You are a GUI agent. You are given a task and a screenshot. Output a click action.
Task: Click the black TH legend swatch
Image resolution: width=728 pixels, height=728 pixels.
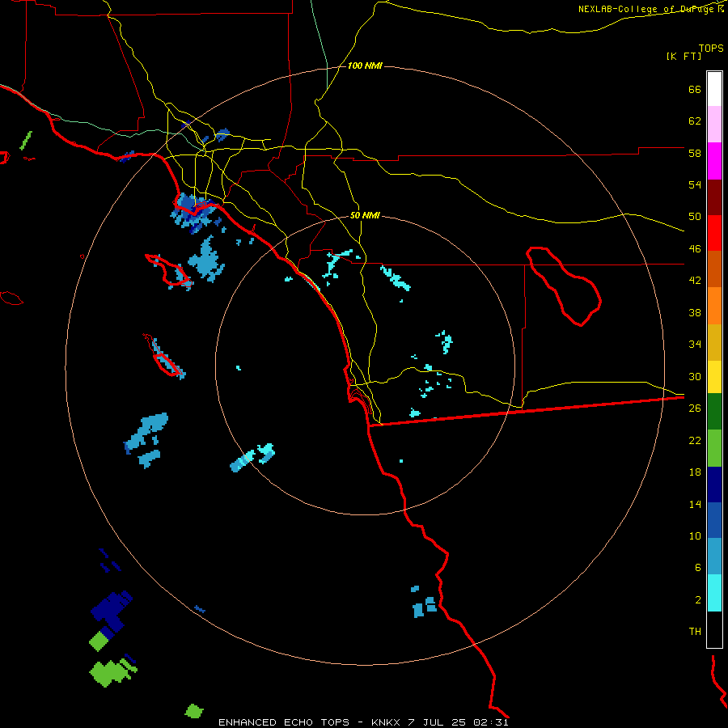click(714, 629)
